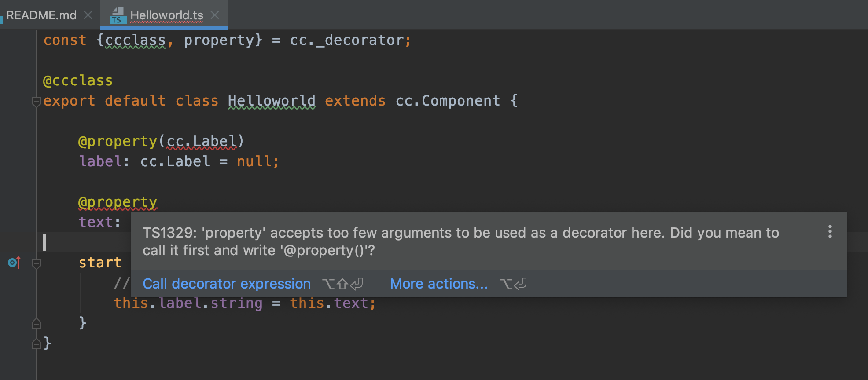The height and width of the screenshot is (380, 868).
Task: Place cursor on the Helloworld class name
Action: [272, 101]
